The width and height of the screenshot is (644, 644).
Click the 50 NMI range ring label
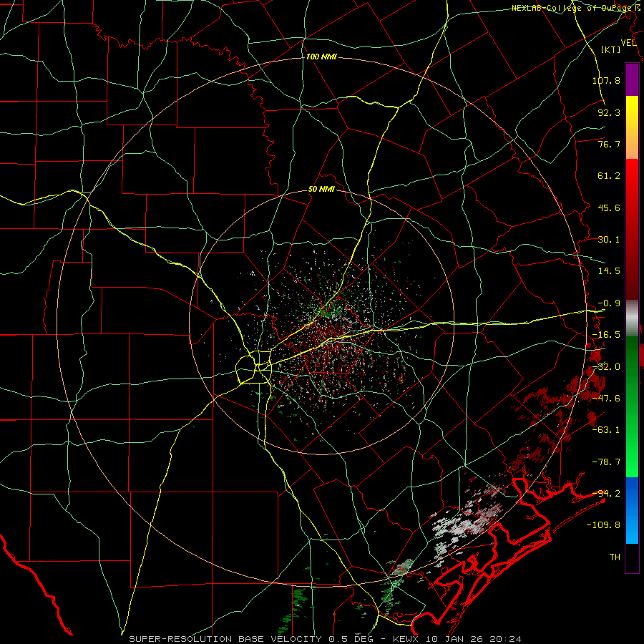tap(321, 190)
